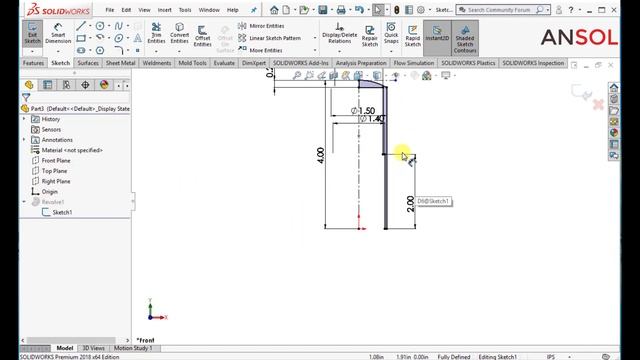Open the FeatureManager Design Tree tab
Viewport: 640px width, 360px height.
point(29,84)
